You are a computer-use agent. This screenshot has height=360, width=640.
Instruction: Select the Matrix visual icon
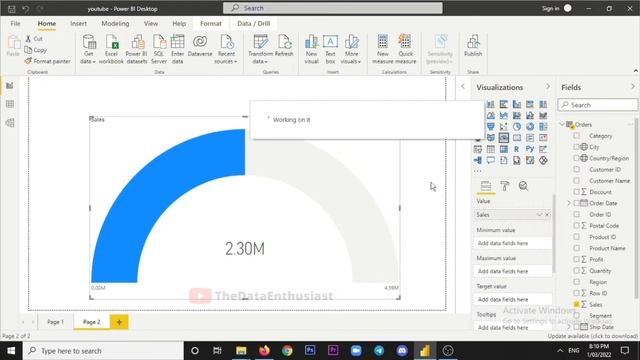pyautogui.click(x=504, y=149)
